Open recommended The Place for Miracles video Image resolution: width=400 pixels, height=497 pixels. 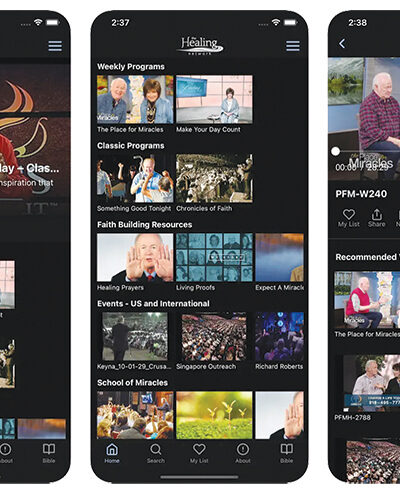click(x=367, y=300)
